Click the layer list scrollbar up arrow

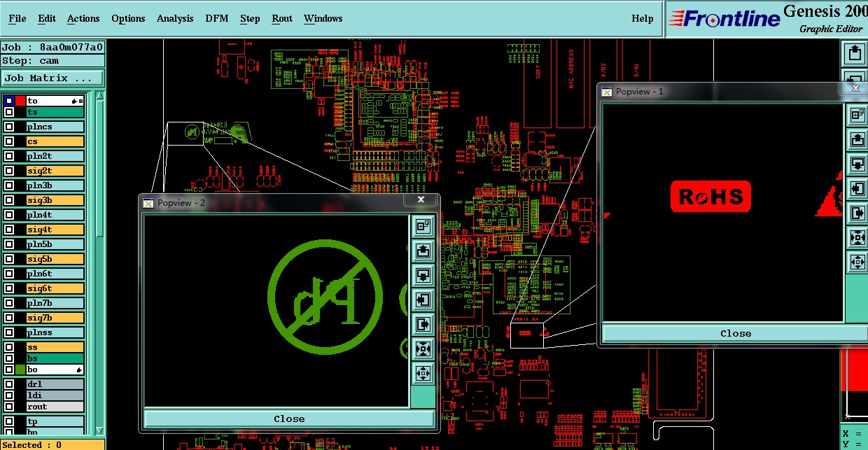click(x=99, y=97)
